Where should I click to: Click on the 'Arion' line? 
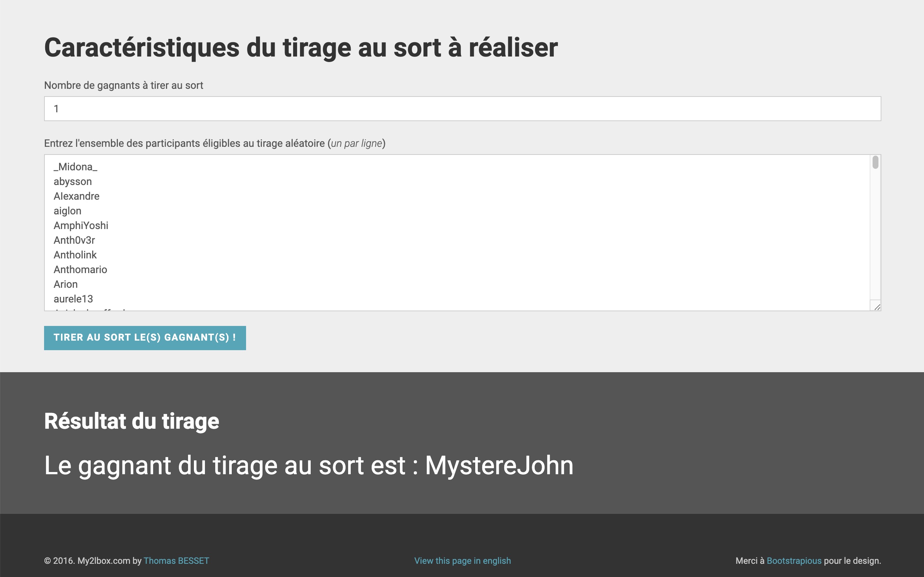point(65,284)
